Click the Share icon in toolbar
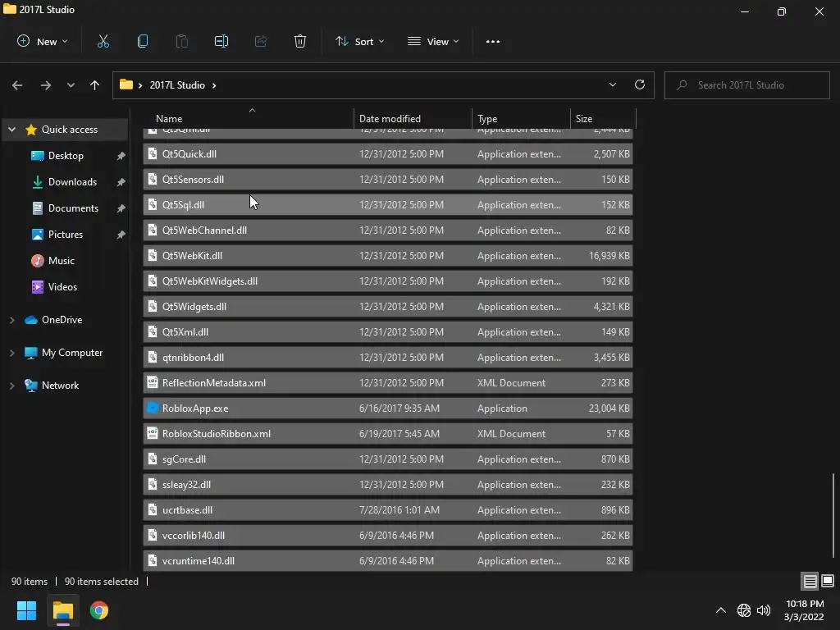This screenshot has height=630, width=840. [x=261, y=41]
